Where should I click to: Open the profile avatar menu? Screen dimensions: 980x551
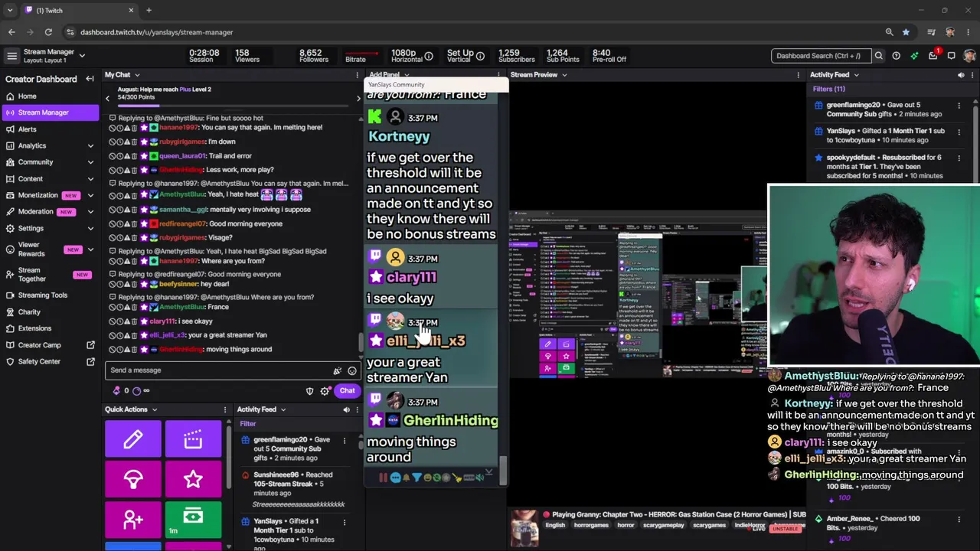point(969,56)
